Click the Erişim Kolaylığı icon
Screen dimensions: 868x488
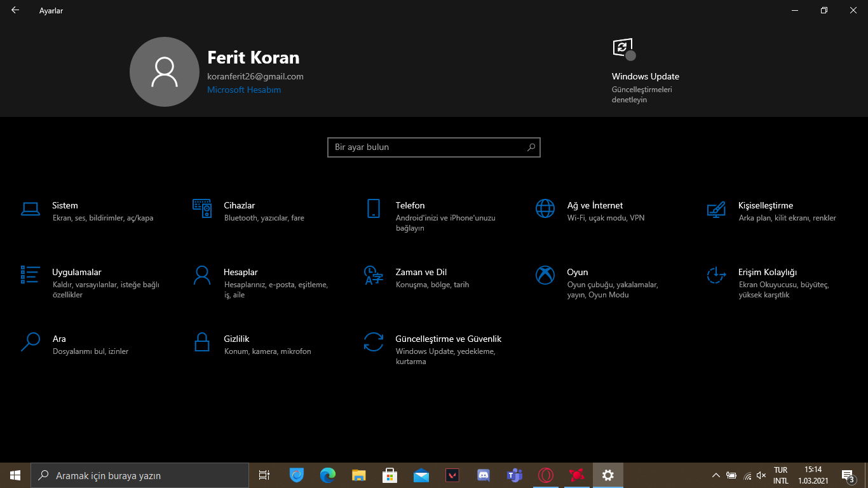(716, 275)
